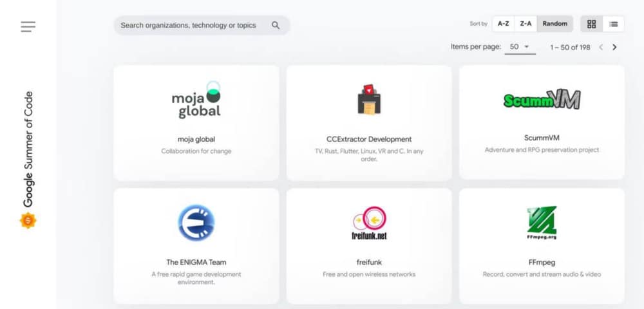This screenshot has height=309, width=644.
Task: Open the freifunk organization title
Action: (x=369, y=262)
